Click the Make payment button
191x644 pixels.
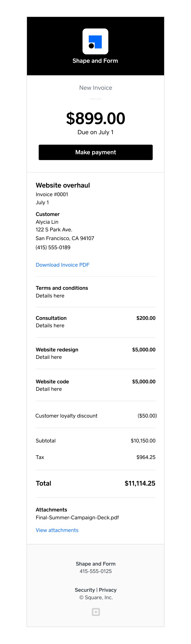pyautogui.click(x=95, y=152)
